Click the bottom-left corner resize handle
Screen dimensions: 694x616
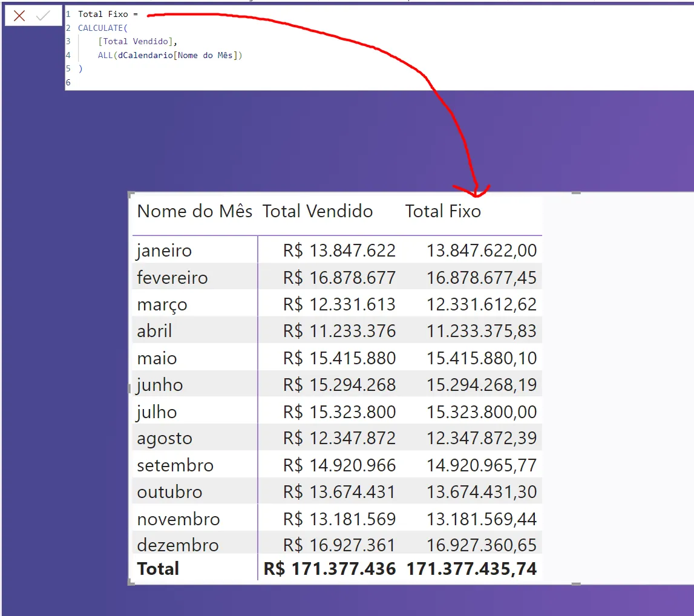tap(130, 583)
